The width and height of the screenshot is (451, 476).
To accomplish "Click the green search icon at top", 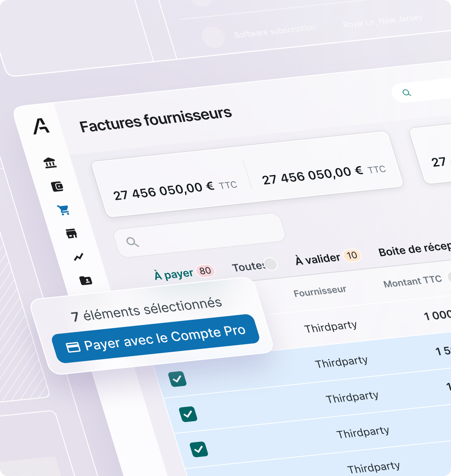I will pos(407,93).
